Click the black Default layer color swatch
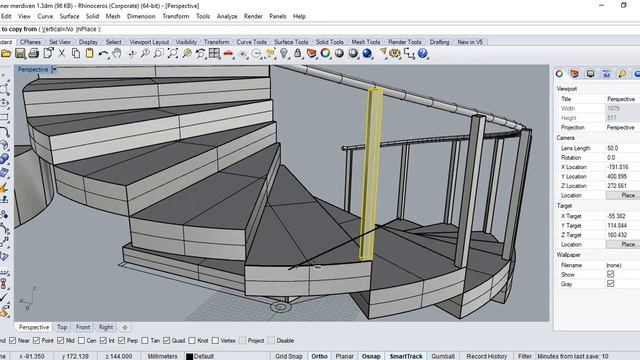The height and width of the screenshot is (360, 640). point(189,357)
